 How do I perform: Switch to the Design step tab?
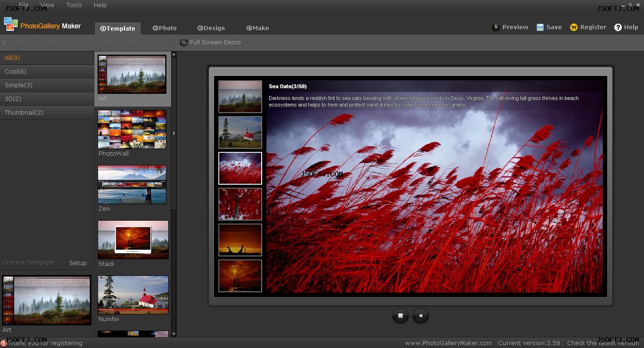[x=211, y=28]
